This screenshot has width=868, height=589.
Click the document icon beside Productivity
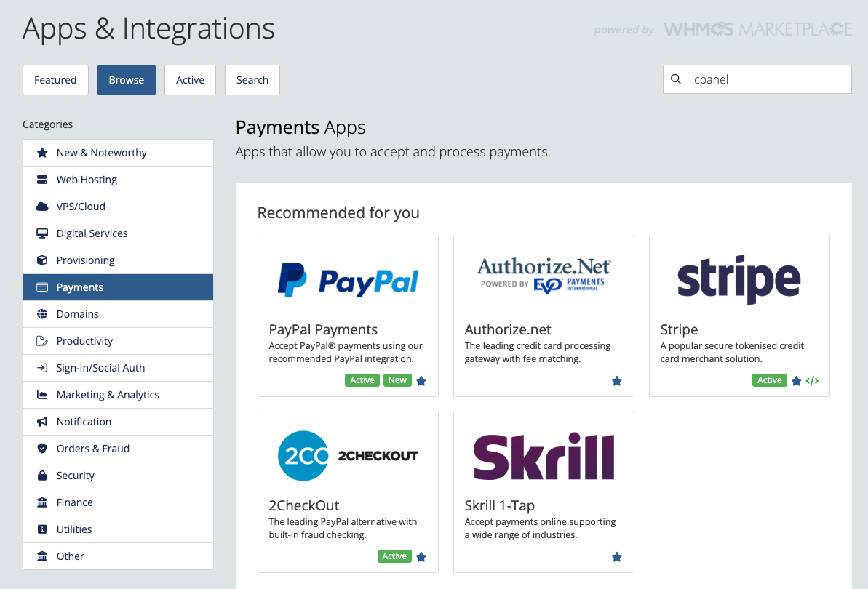coord(42,341)
